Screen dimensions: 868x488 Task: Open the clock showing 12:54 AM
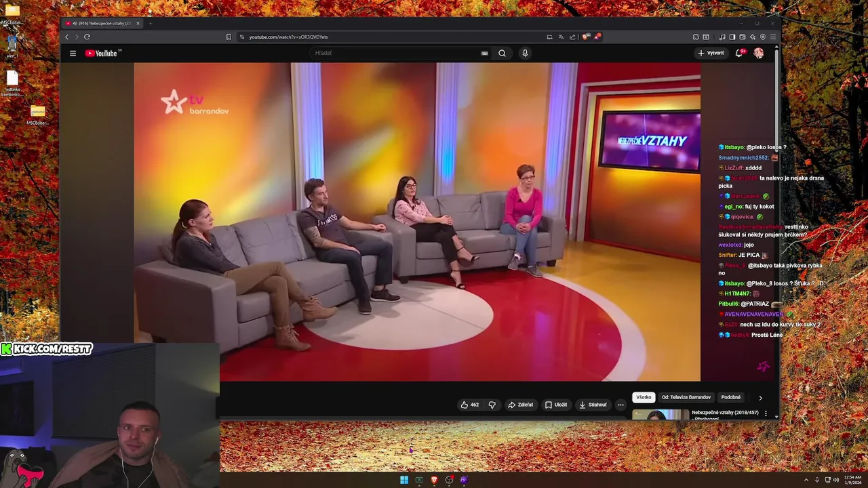(x=852, y=480)
